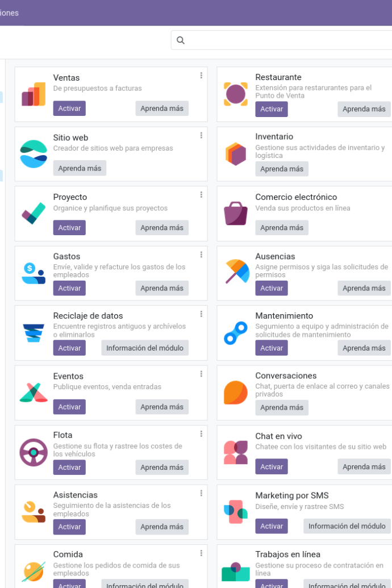The image size is (392, 588).
Task: Click the Comercio electrónico shopping bag icon
Action: coord(236,214)
